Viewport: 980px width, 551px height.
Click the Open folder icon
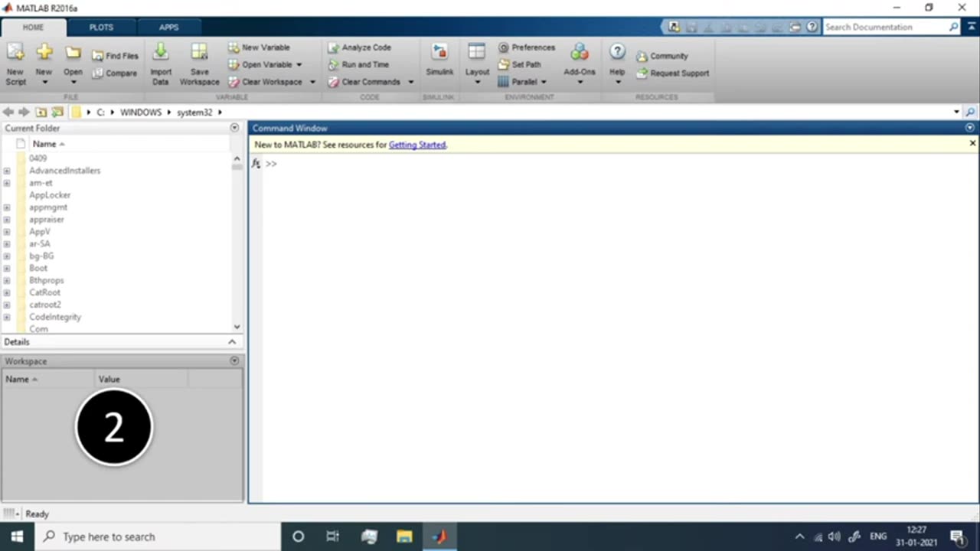pyautogui.click(x=73, y=53)
